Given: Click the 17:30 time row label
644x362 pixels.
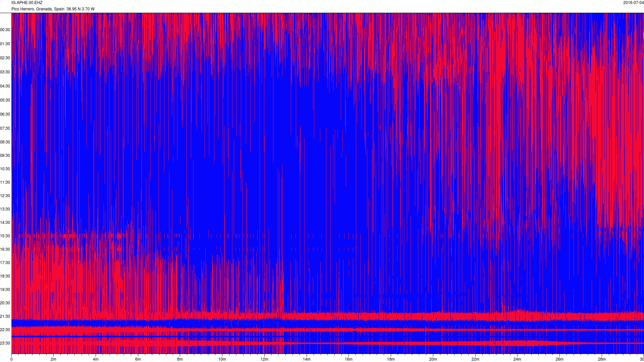Looking at the screenshot, I should click(x=5, y=263).
